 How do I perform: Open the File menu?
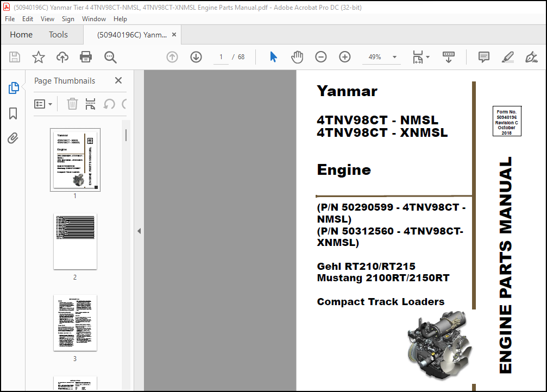point(10,19)
